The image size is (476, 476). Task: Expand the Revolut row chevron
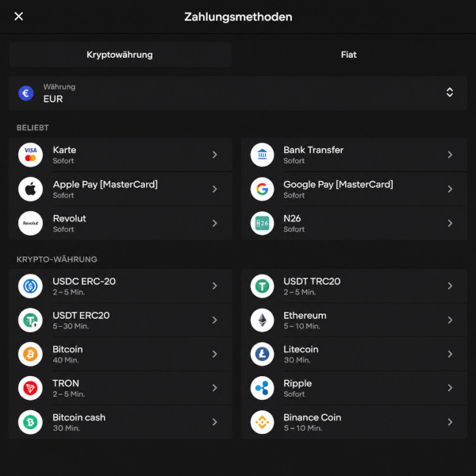tap(215, 224)
